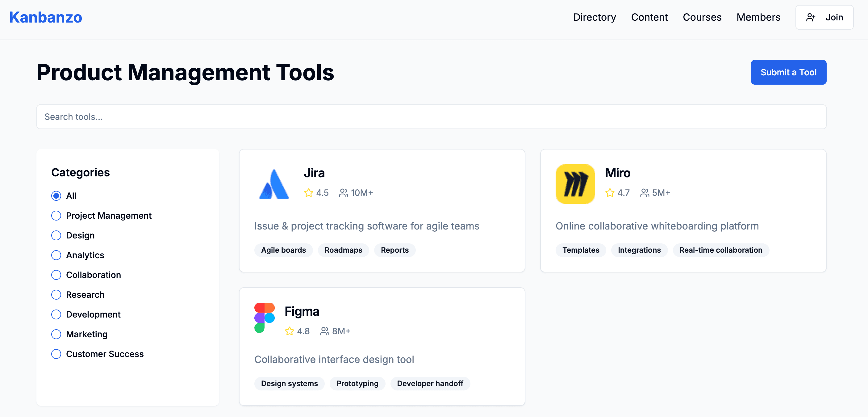Filter by the Analytics category
868x417 pixels.
point(56,255)
